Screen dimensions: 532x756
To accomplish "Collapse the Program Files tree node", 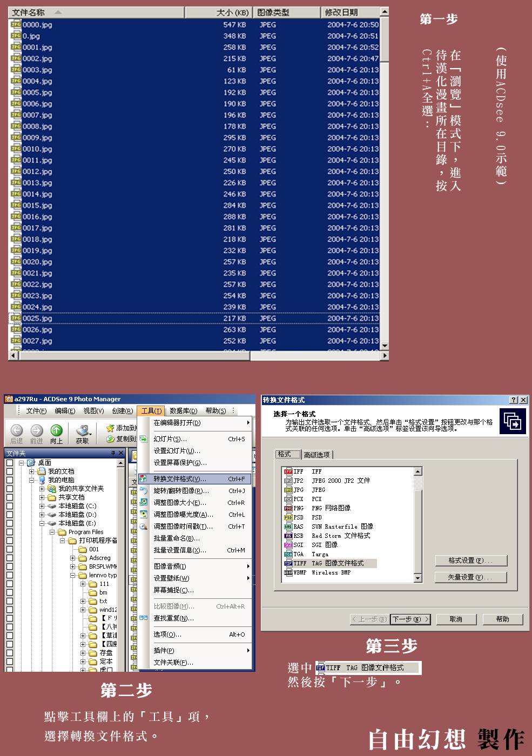I will (52, 532).
